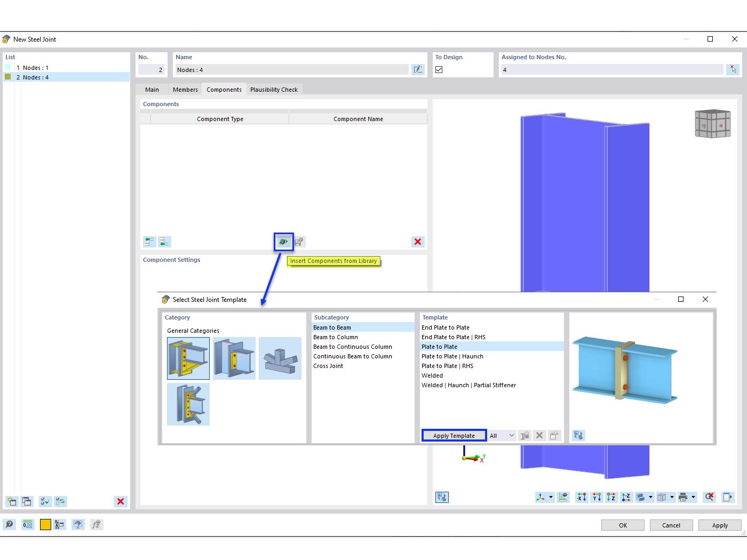Select Beam to Column subcategory
Screen dimensions: 747x560
click(x=363, y=337)
